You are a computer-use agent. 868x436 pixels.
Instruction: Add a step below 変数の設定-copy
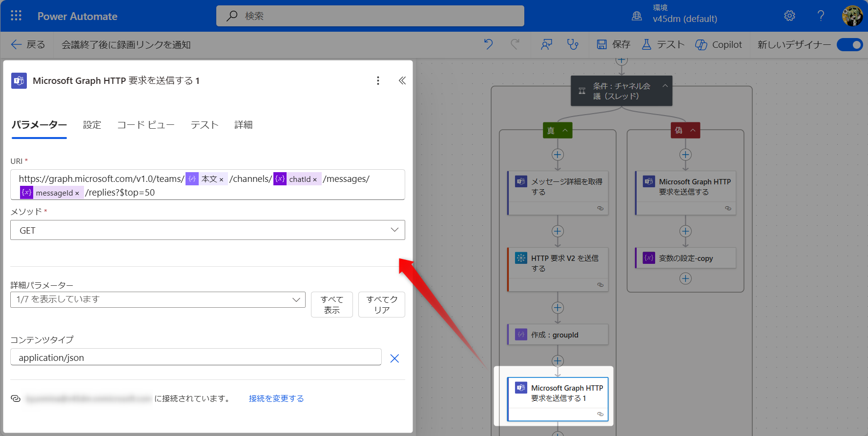685,278
